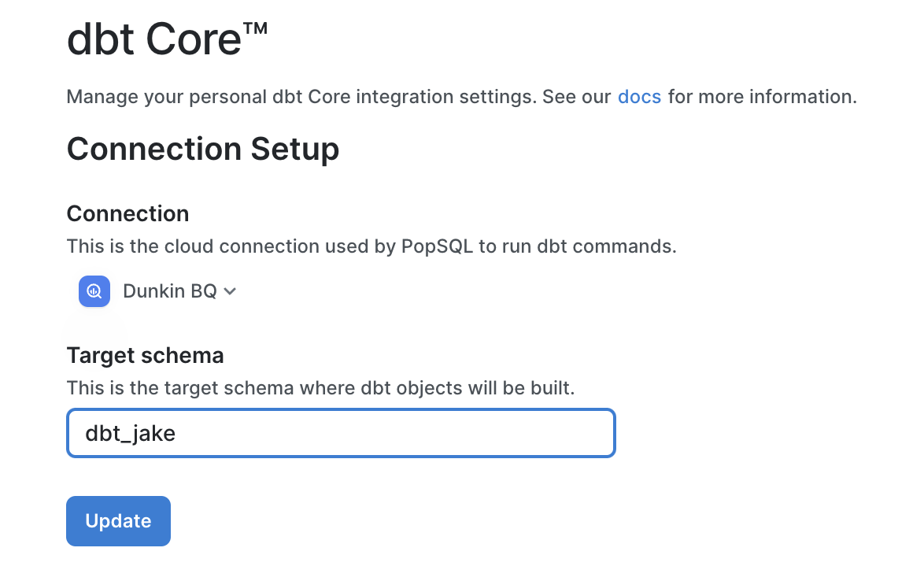Click empty right side of schema input
Screen dimensions: 924x581
coord(512,433)
